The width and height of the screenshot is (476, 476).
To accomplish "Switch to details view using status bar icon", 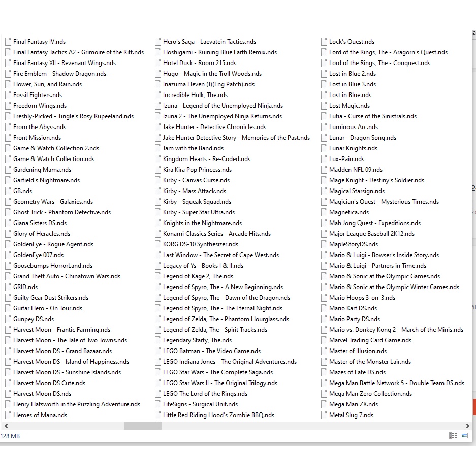I will (x=453, y=436).
